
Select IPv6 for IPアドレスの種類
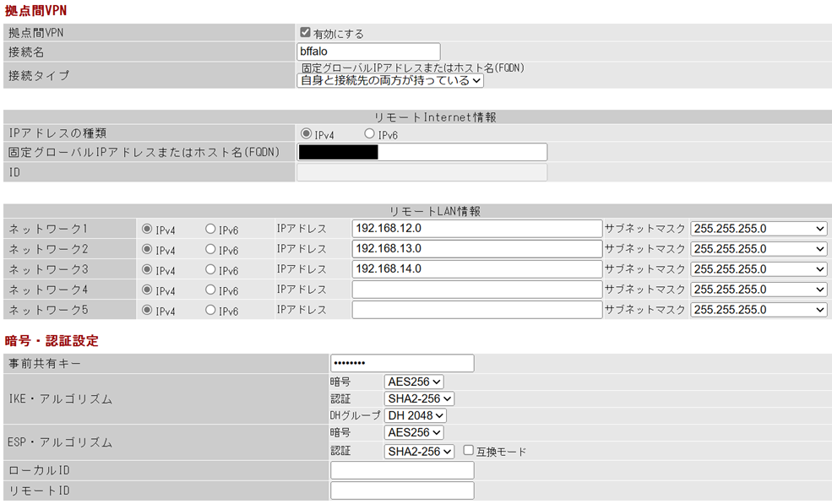(369, 134)
